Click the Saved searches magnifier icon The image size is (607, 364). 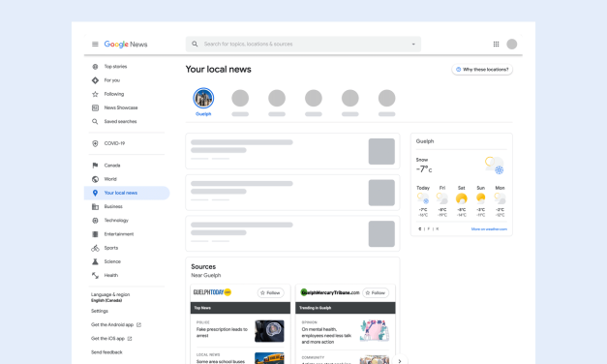[x=95, y=122]
